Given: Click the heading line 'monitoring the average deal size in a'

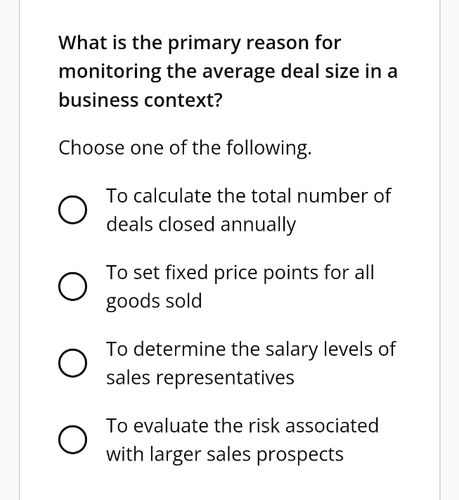Looking at the screenshot, I should click(228, 72).
